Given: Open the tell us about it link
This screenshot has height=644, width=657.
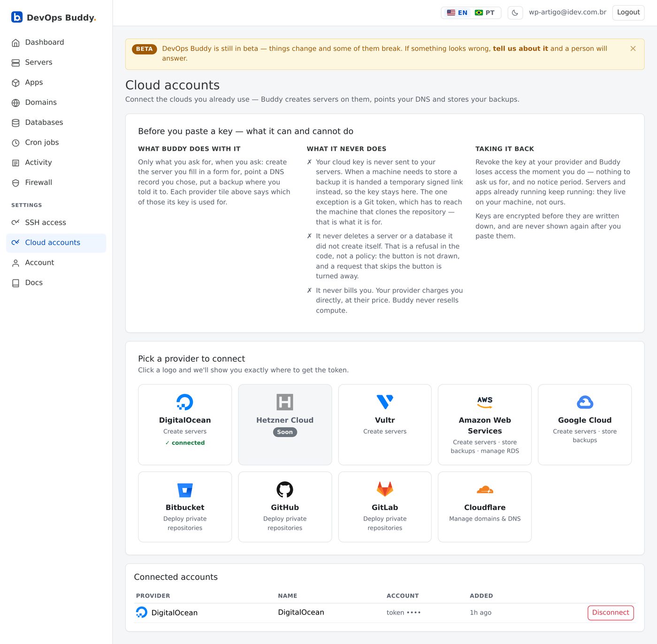Looking at the screenshot, I should (x=520, y=48).
